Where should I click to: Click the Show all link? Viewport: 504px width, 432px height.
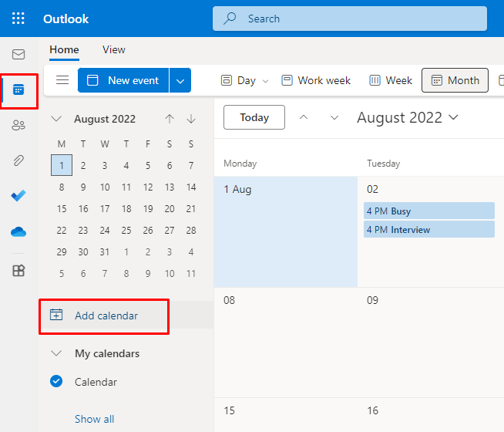click(94, 419)
